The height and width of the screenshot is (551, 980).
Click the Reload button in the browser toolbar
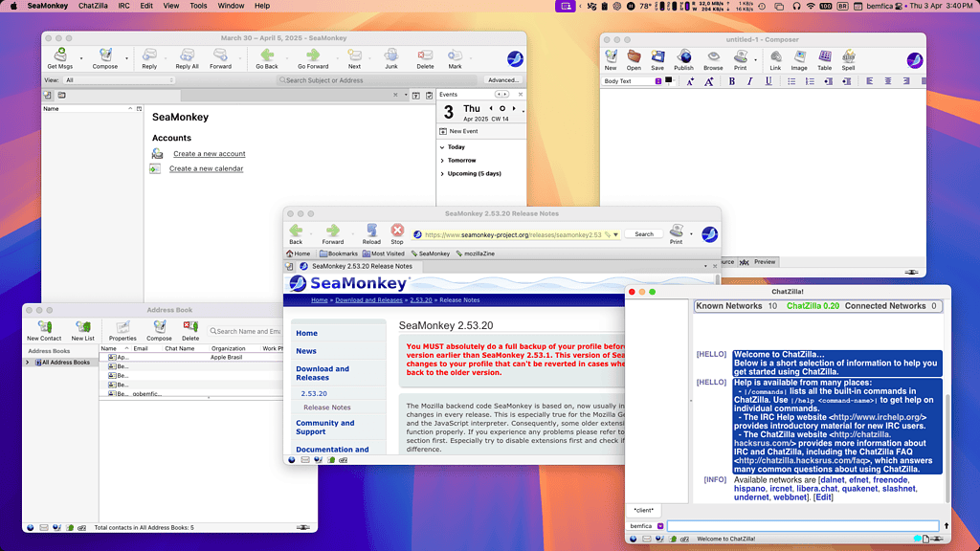click(371, 233)
